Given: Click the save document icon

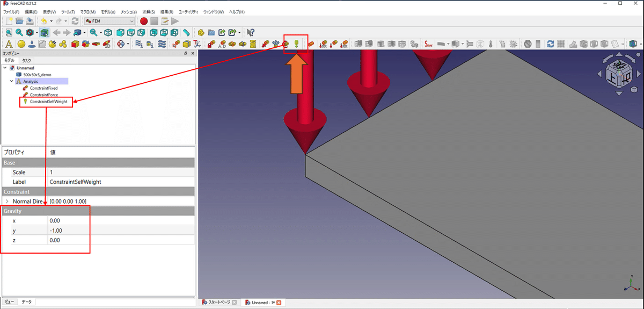Looking at the screenshot, I should (x=30, y=21).
